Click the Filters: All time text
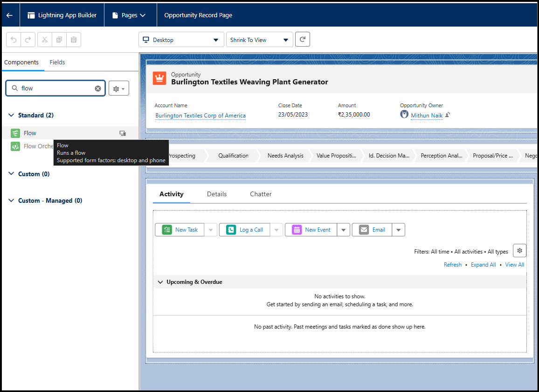The image size is (539, 392). [431, 252]
